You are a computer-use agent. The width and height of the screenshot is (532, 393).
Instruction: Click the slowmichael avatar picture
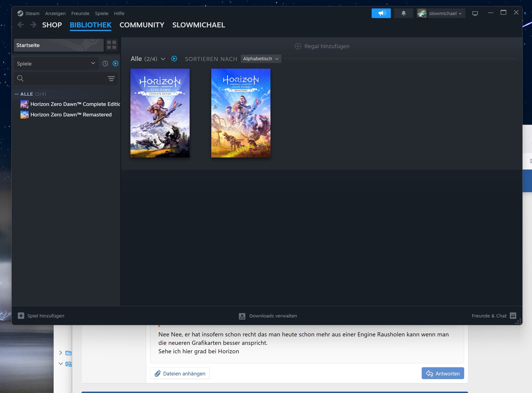pos(422,13)
